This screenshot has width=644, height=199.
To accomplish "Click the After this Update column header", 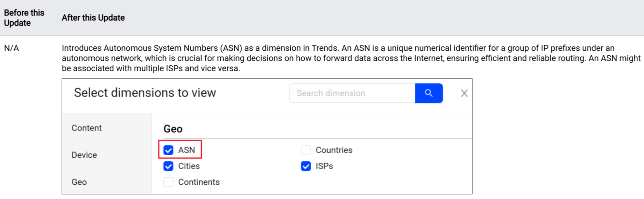I will [x=93, y=18].
